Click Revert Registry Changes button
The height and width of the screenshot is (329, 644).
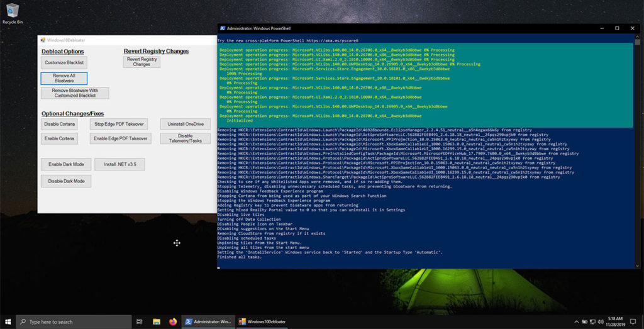pos(142,62)
